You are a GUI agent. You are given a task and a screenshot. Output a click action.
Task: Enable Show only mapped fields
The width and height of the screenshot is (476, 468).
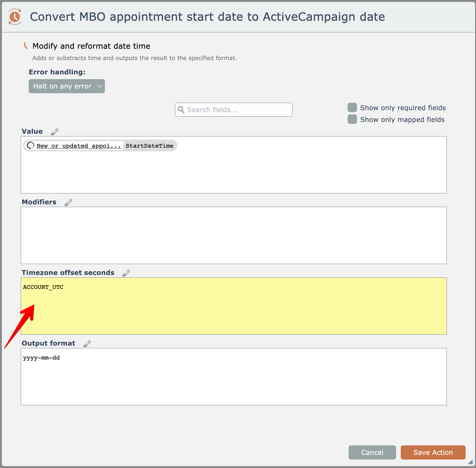point(352,119)
